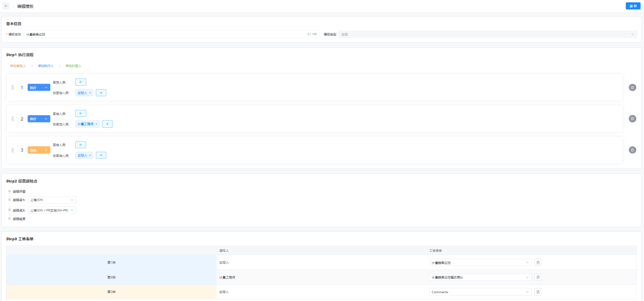Remove the person tag in row 1
644x301 pixels.
pyautogui.click(x=90, y=93)
